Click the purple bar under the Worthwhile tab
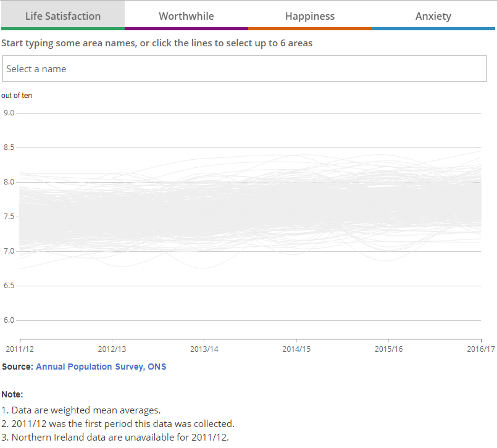497x448 pixels. click(186, 28)
